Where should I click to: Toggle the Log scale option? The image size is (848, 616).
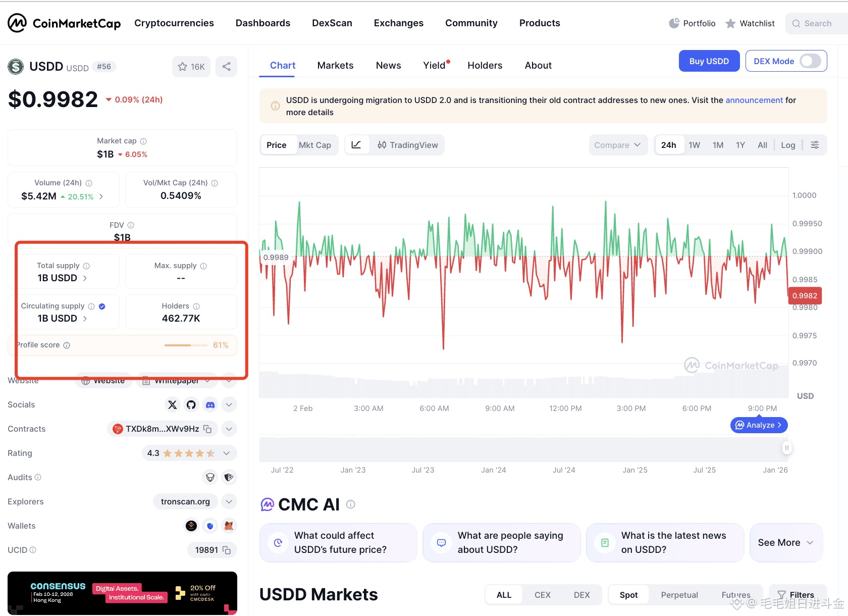tap(788, 145)
